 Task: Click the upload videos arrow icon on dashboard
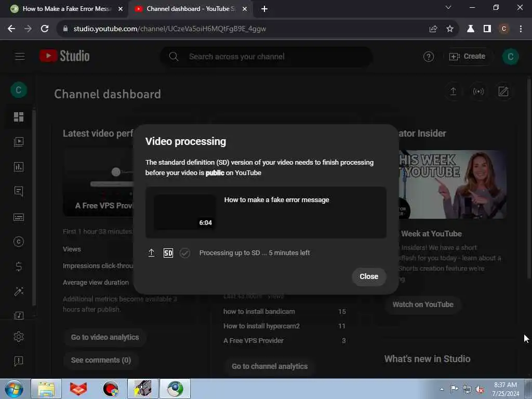click(453, 91)
